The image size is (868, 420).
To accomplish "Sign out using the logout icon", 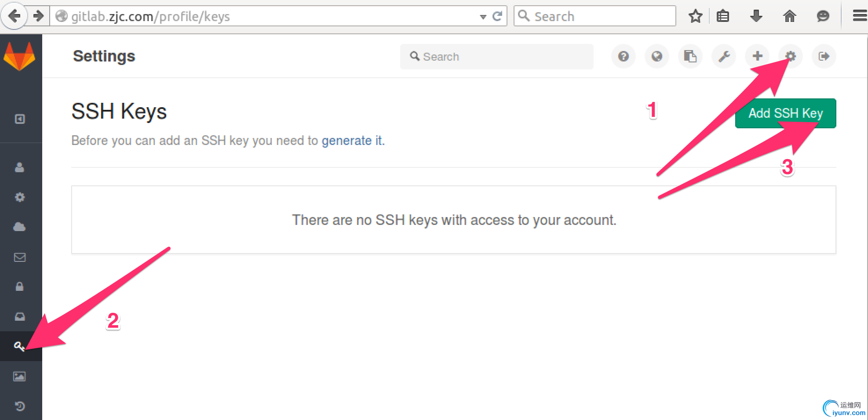I will coord(824,56).
